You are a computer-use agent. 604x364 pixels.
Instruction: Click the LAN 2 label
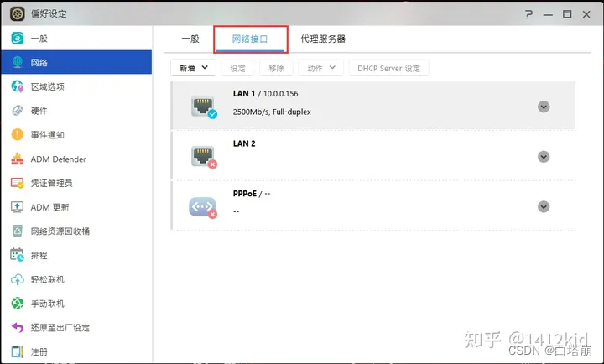pos(244,143)
